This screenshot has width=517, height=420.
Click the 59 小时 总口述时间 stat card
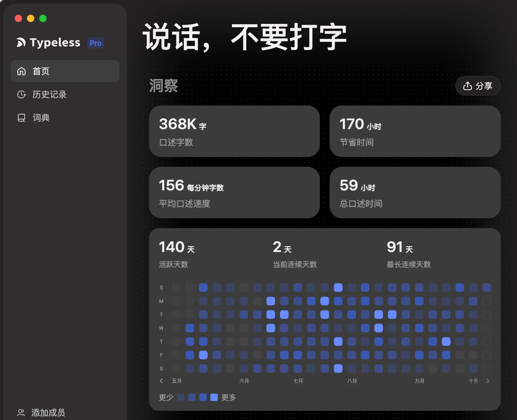pyautogui.click(x=415, y=193)
